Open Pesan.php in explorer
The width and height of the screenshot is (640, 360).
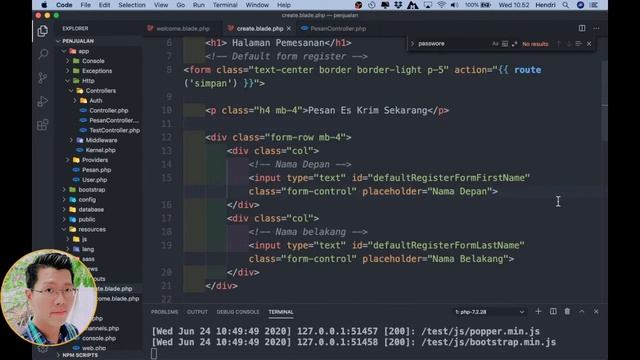[96, 170]
